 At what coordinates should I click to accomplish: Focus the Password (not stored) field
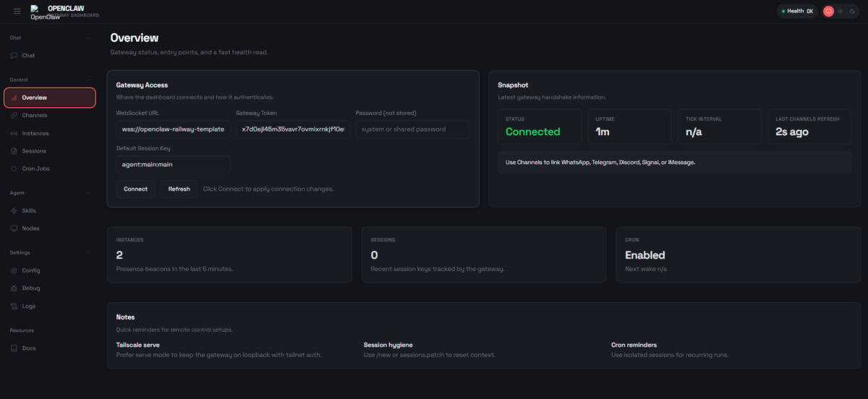pyautogui.click(x=412, y=129)
